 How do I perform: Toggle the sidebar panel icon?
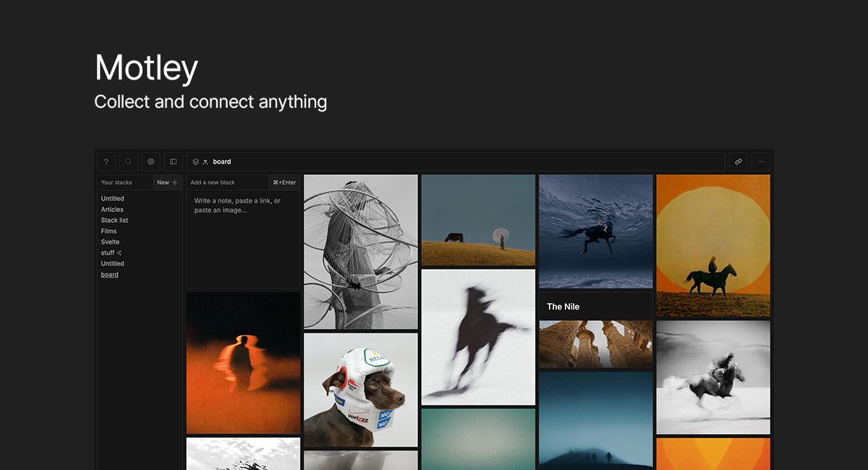pyautogui.click(x=174, y=162)
